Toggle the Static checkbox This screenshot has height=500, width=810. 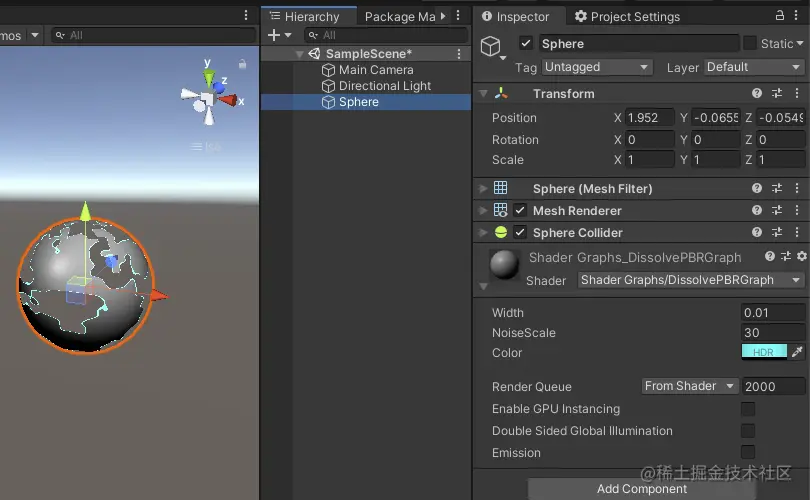click(x=750, y=43)
